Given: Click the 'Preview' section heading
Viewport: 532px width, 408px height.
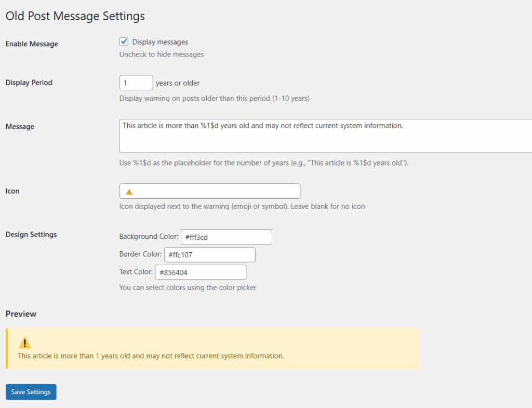Looking at the screenshot, I should [21, 314].
